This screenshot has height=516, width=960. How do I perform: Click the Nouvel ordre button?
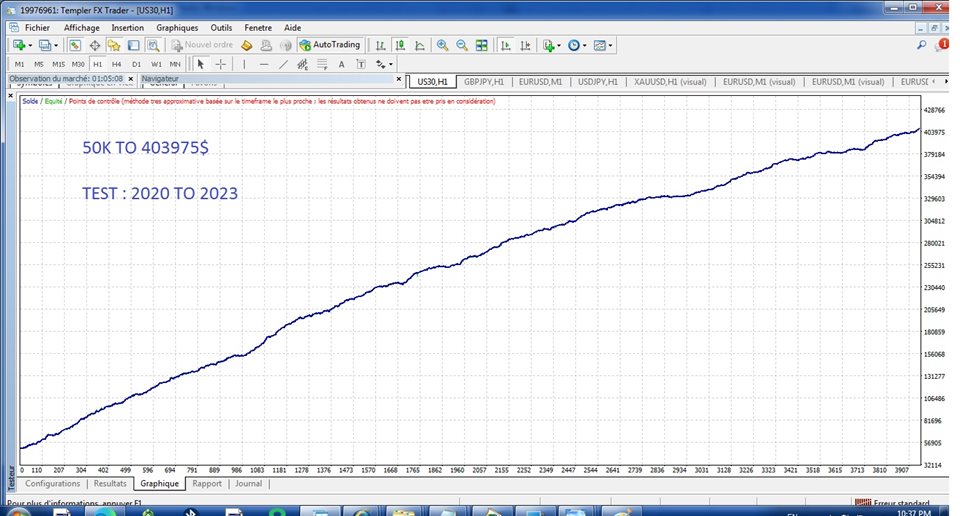point(202,45)
